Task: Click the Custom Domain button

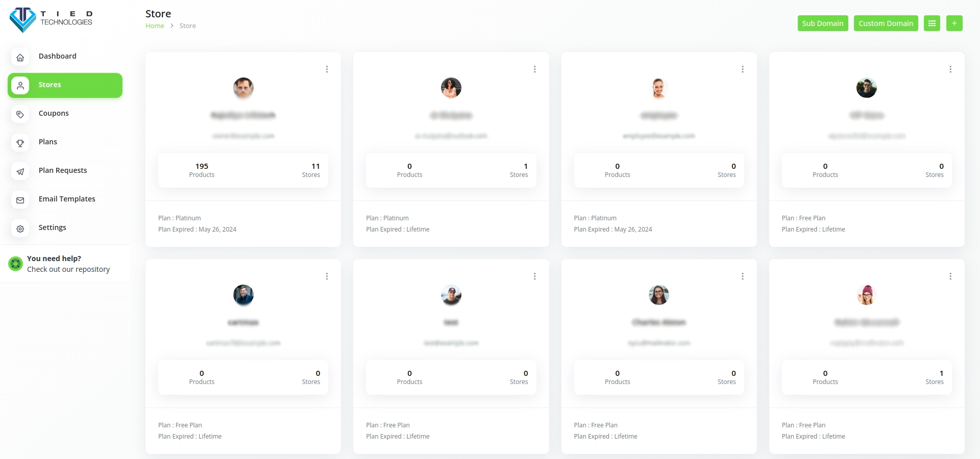Action: click(886, 23)
